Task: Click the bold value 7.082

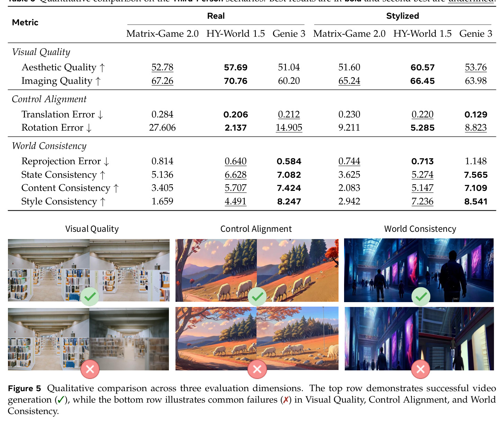Action: click(x=289, y=175)
